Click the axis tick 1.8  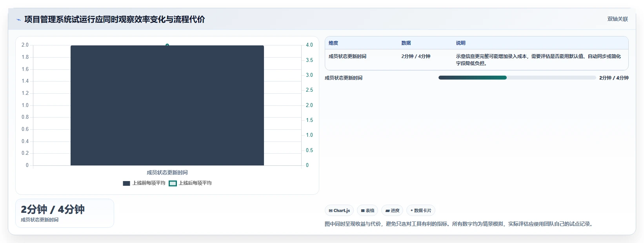(x=25, y=57)
